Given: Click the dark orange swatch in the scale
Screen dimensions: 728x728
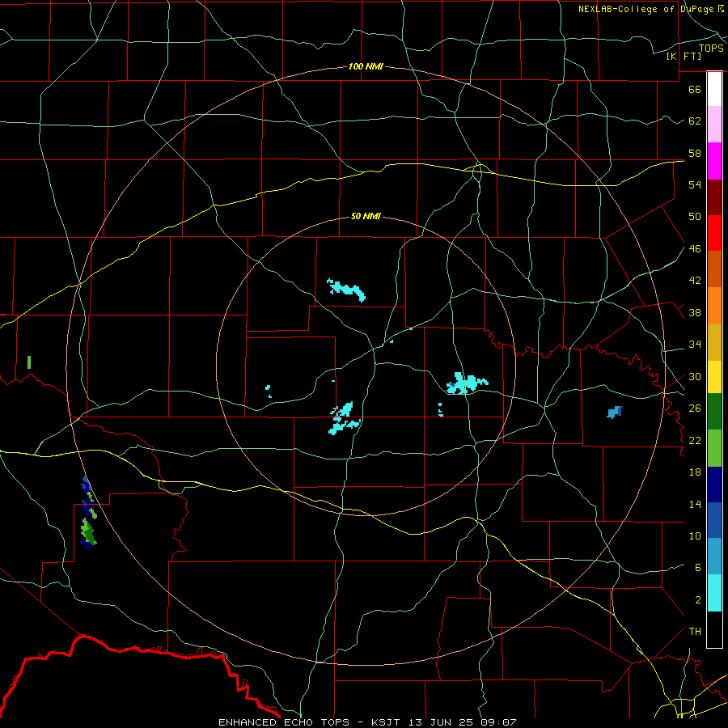Looking at the screenshot, I should (x=714, y=269).
